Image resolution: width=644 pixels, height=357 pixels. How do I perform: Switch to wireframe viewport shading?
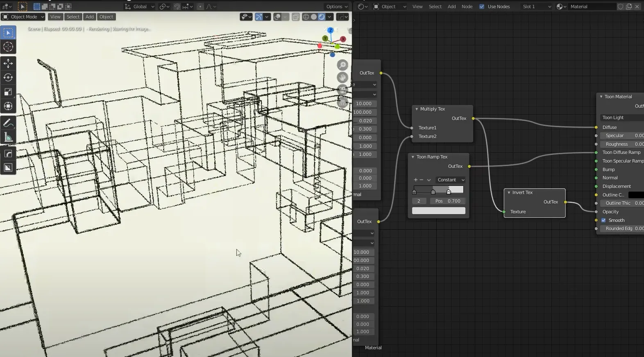[306, 17]
